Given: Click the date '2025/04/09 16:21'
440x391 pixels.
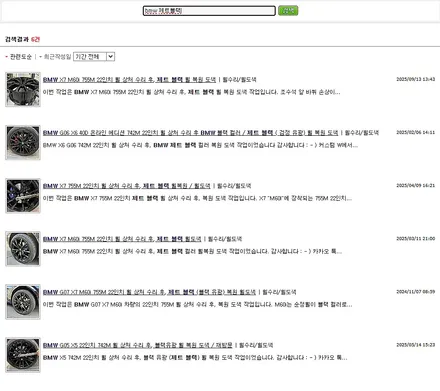Looking at the screenshot, I should click(x=415, y=185).
